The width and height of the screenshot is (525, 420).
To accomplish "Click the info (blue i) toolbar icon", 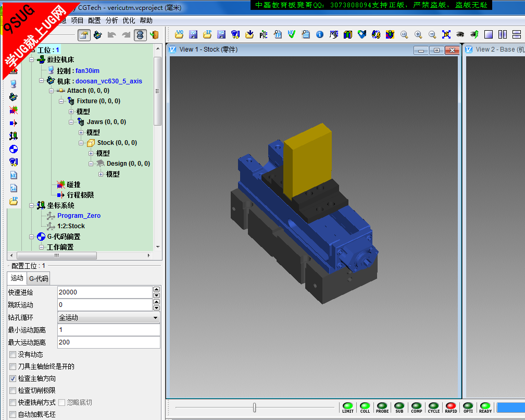I will coord(320,34).
